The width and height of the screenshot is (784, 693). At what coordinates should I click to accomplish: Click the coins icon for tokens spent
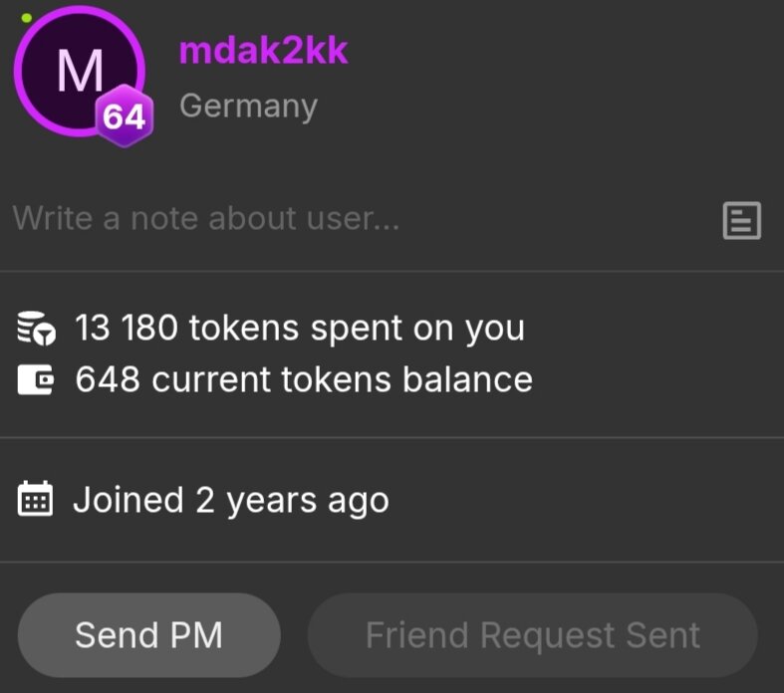pyautogui.click(x=38, y=329)
